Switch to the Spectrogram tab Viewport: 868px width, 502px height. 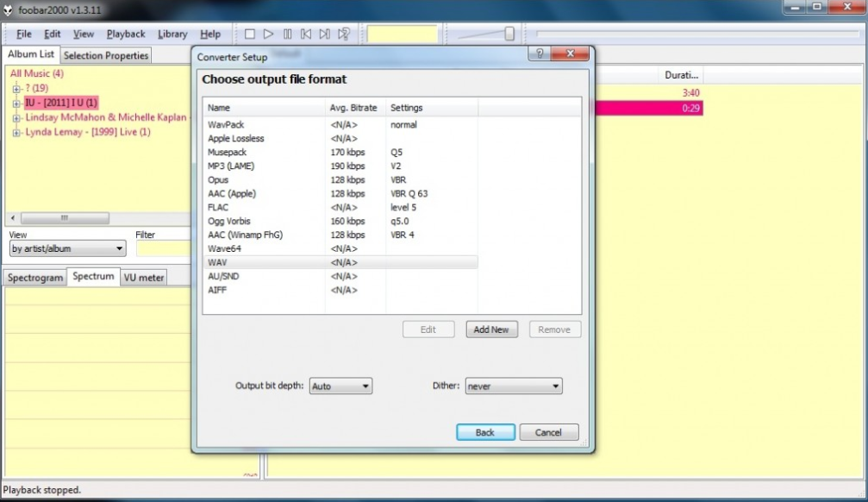34,278
